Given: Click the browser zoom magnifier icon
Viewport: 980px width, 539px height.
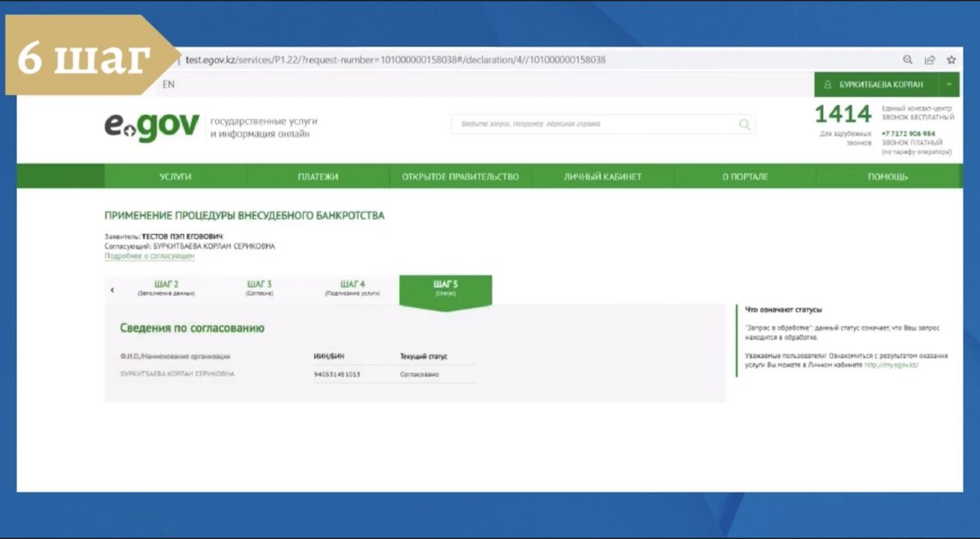Looking at the screenshot, I should [907, 60].
